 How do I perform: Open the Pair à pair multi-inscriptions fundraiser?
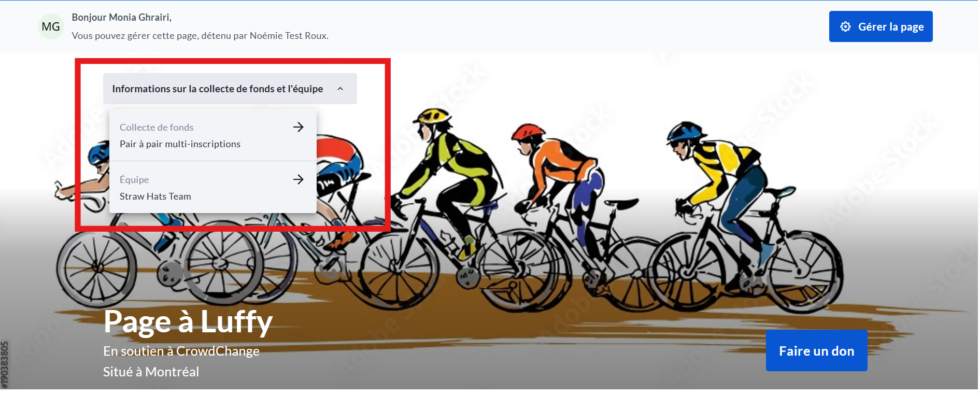tap(180, 144)
